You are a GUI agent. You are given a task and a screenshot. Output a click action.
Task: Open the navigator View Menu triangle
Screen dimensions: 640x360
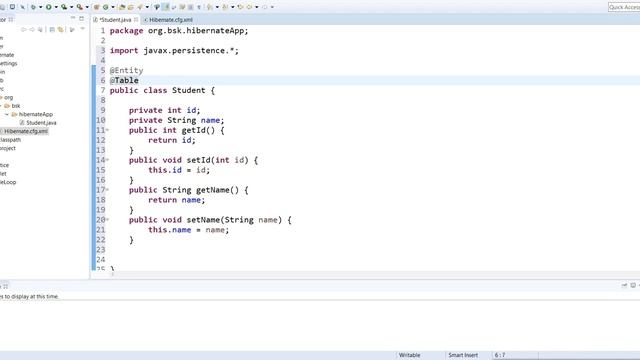click(82, 29)
